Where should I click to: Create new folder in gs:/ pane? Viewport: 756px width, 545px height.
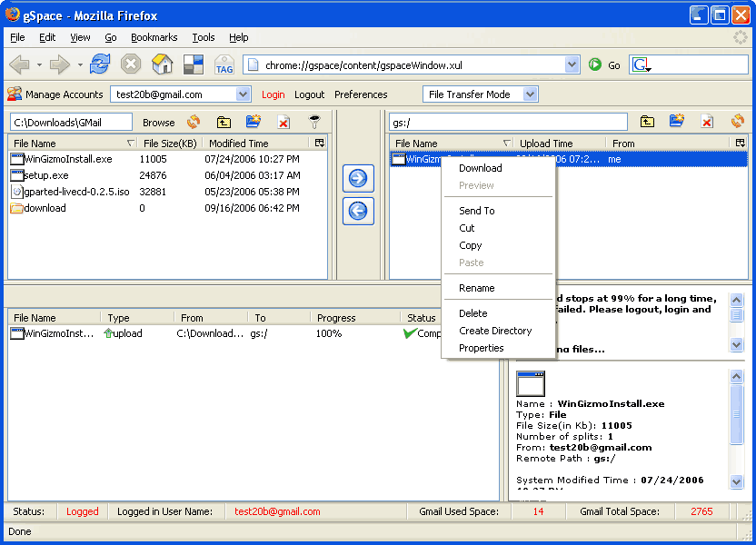(x=677, y=121)
